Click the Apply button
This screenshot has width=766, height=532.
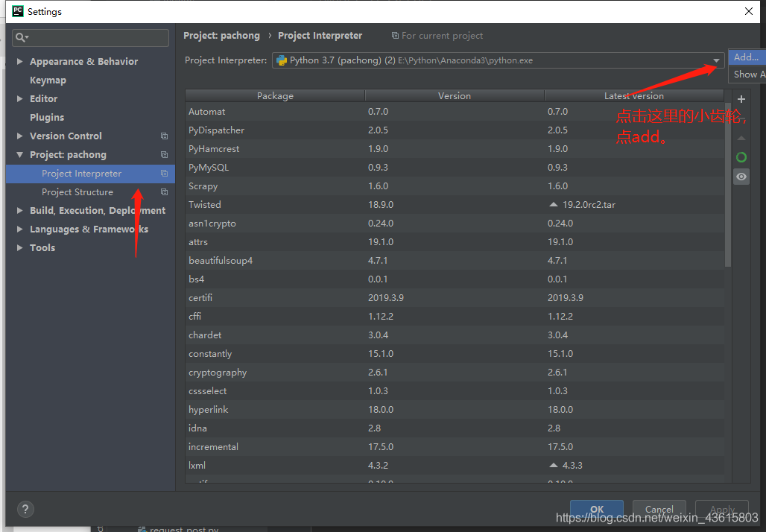[x=722, y=510]
